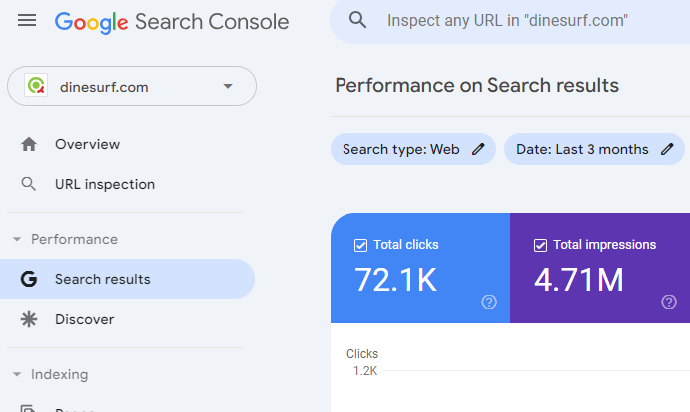
Task: Toggle the Total clicks checkbox
Action: click(x=360, y=245)
